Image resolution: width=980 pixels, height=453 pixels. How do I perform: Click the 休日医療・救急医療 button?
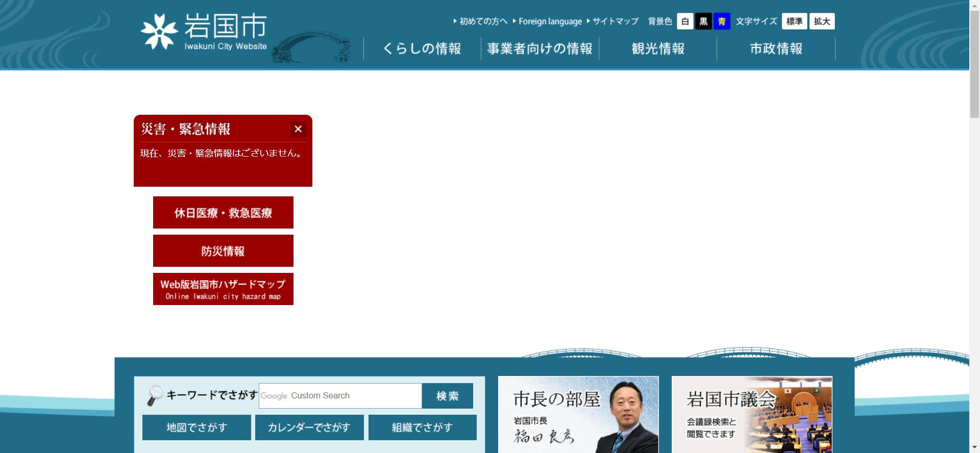click(x=223, y=213)
